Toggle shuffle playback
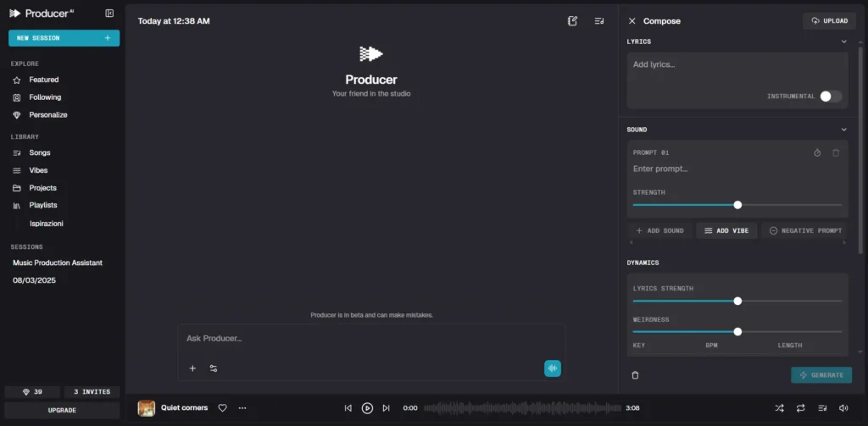Screen dimensions: 868x426 coord(779,408)
